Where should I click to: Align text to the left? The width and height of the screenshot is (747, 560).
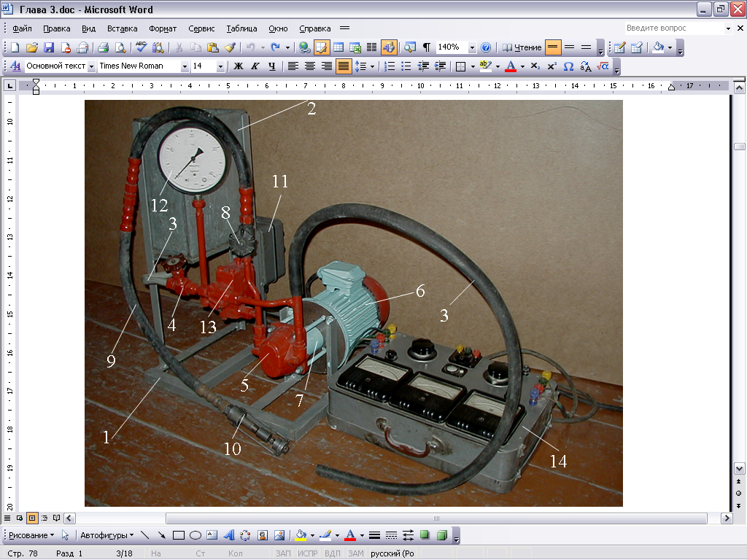coord(293,66)
